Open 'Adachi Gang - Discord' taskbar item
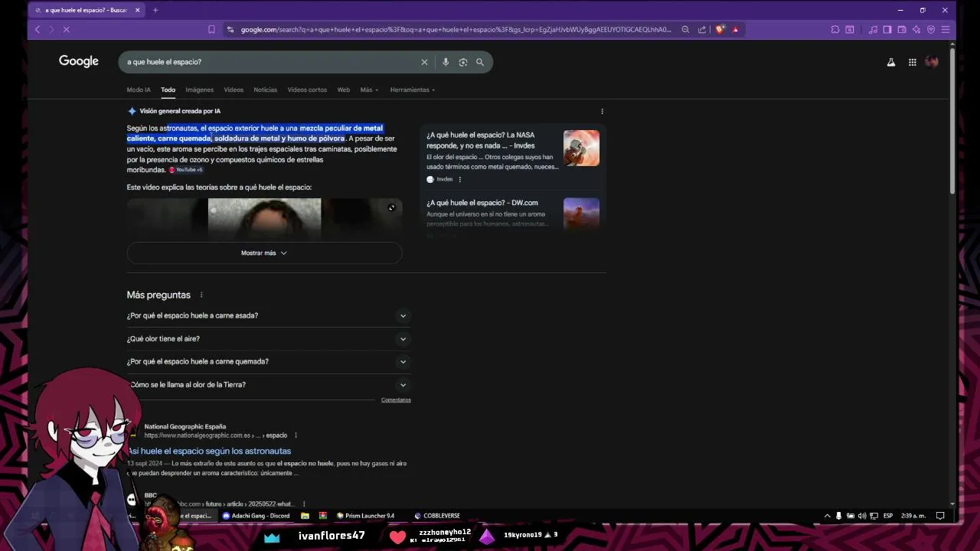This screenshot has height=551, width=980. pos(256,516)
